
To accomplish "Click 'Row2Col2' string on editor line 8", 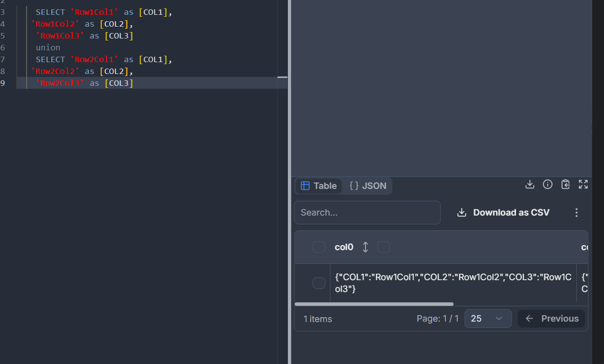I will (55, 71).
